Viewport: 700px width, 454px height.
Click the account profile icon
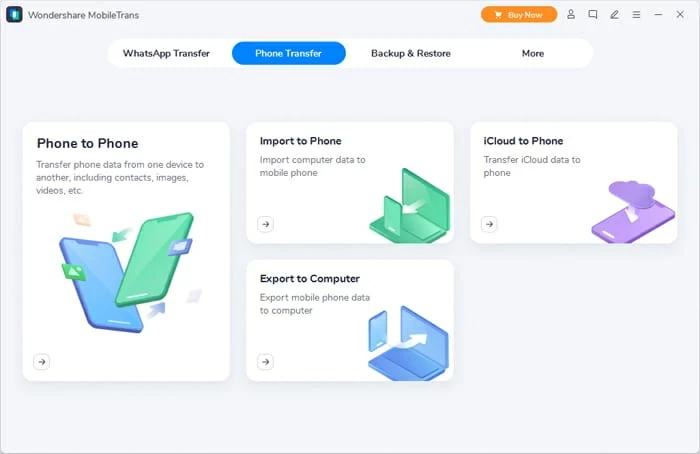pyautogui.click(x=571, y=15)
